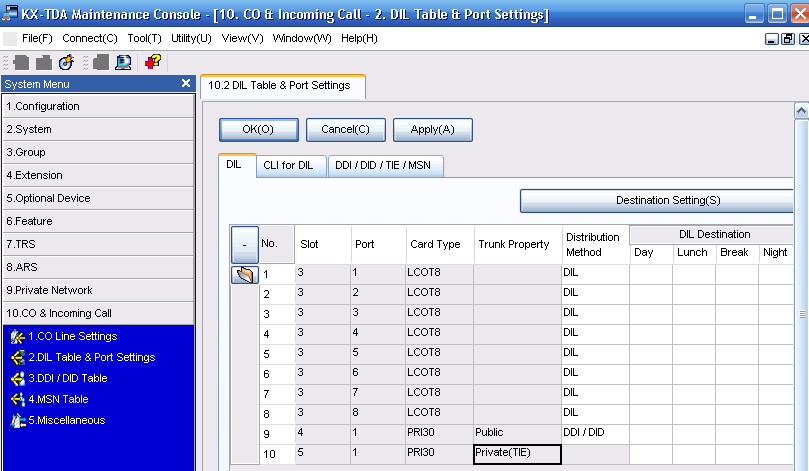Screen dimensions: 809x471
Task: Expand 4.Extension in System Menu
Action: point(98,175)
